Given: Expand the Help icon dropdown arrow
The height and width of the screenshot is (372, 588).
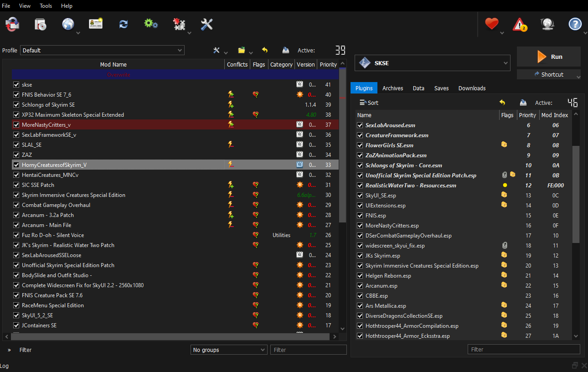Looking at the screenshot, I should (x=584, y=33).
